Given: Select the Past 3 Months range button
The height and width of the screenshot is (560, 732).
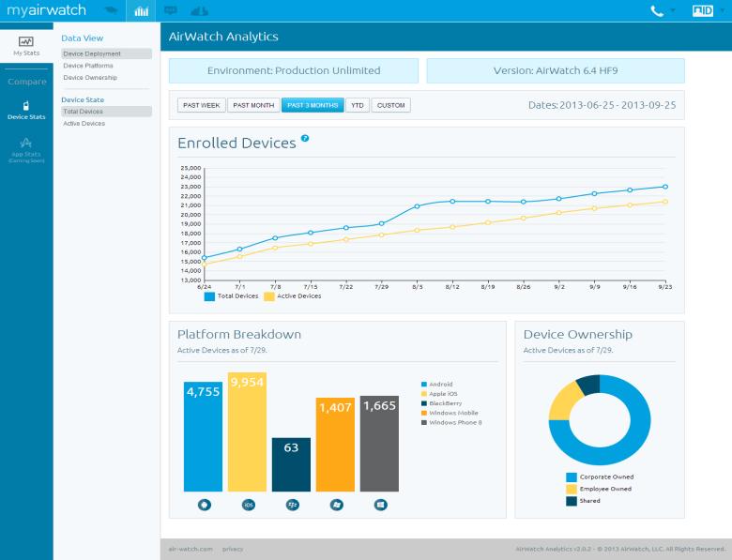Looking at the screenshot, I should click(x=313, y=105).
